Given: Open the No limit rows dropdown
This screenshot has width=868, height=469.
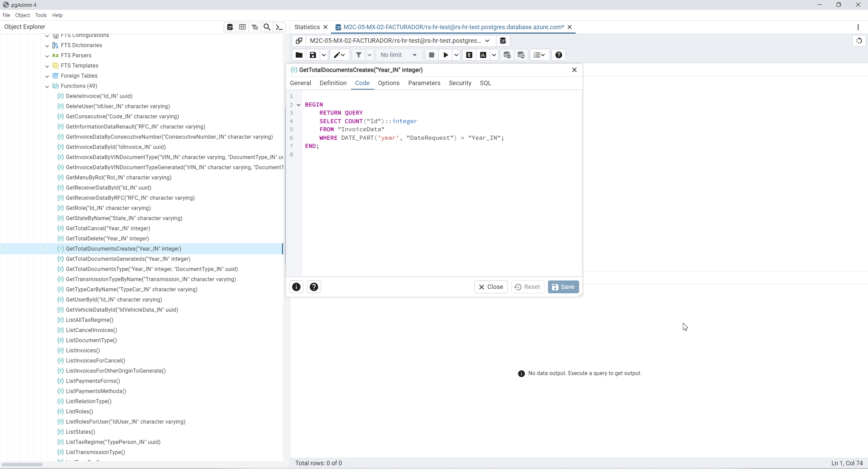Looking at the screenshot, I should tap(399, 55).
